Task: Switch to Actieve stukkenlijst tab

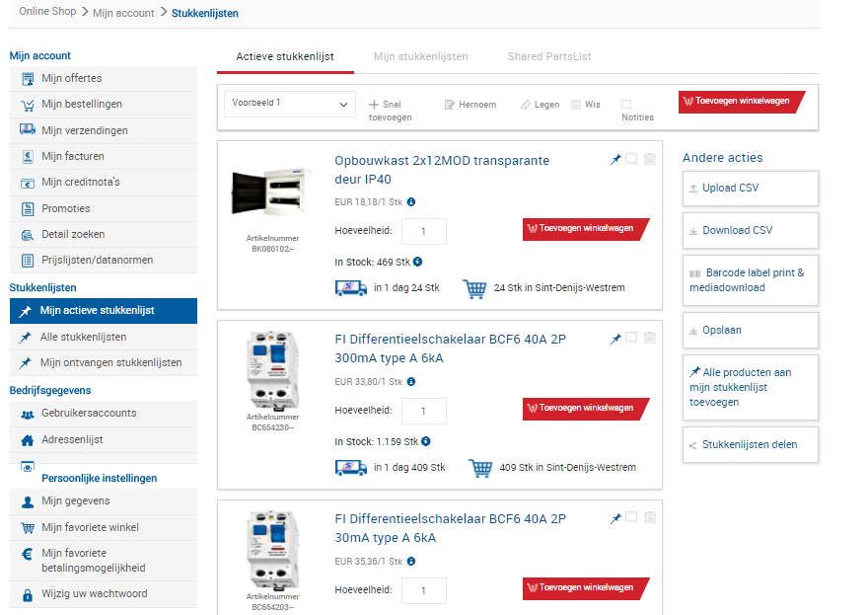Action: coord(285,56)
